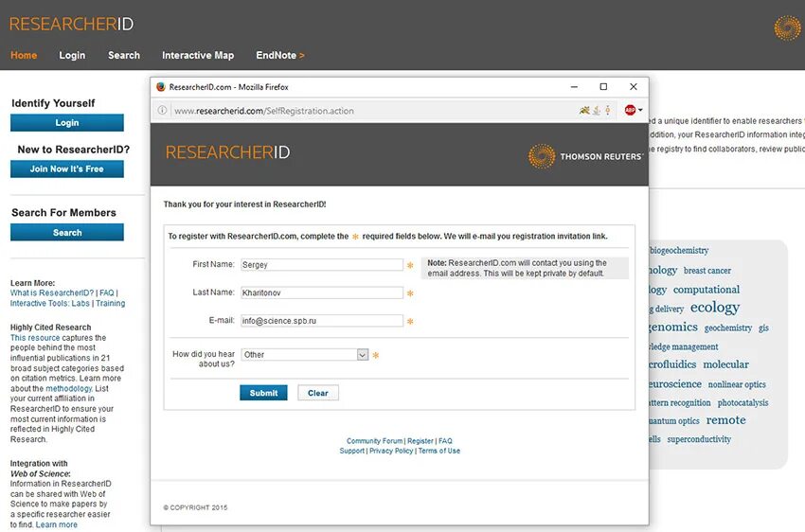Click 'Thank you for your interest in ResearcherID!' text
Screen dimensions: 805x532
pos(244,204)
